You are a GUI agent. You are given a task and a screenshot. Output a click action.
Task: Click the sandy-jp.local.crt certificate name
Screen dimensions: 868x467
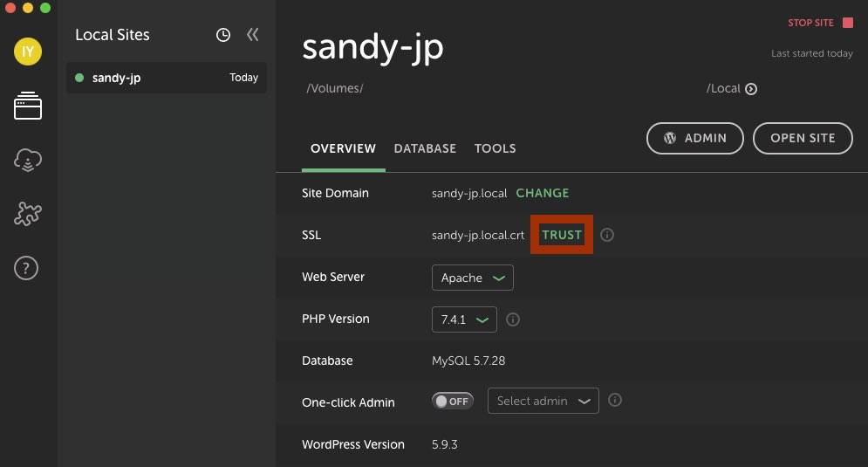478,236
